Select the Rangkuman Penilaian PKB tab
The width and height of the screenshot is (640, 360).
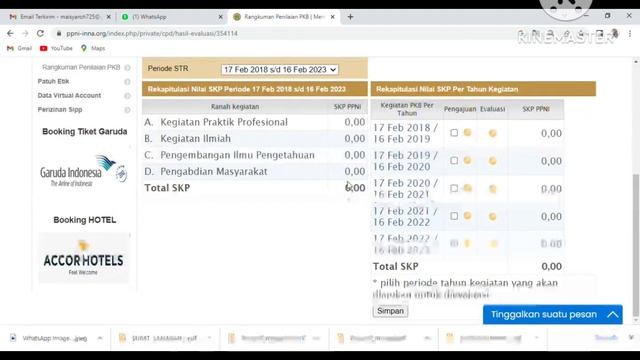point(284,17)
